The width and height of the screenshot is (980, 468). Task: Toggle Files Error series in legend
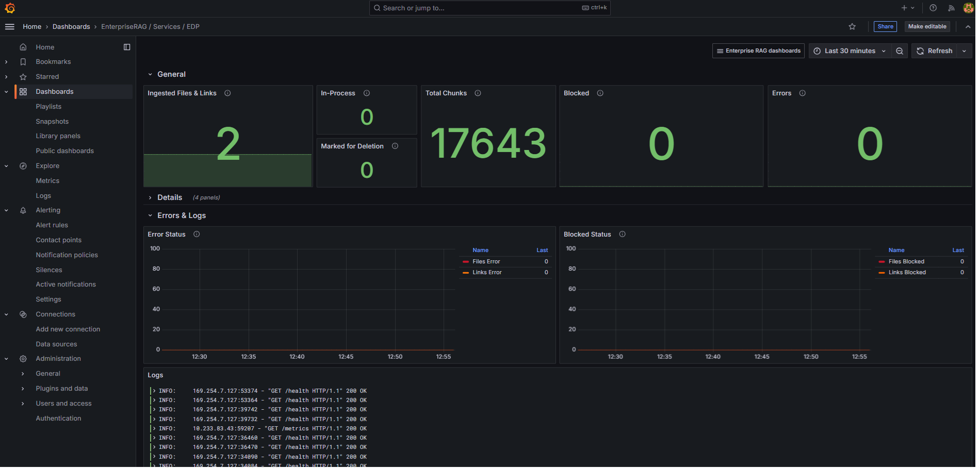486,262
